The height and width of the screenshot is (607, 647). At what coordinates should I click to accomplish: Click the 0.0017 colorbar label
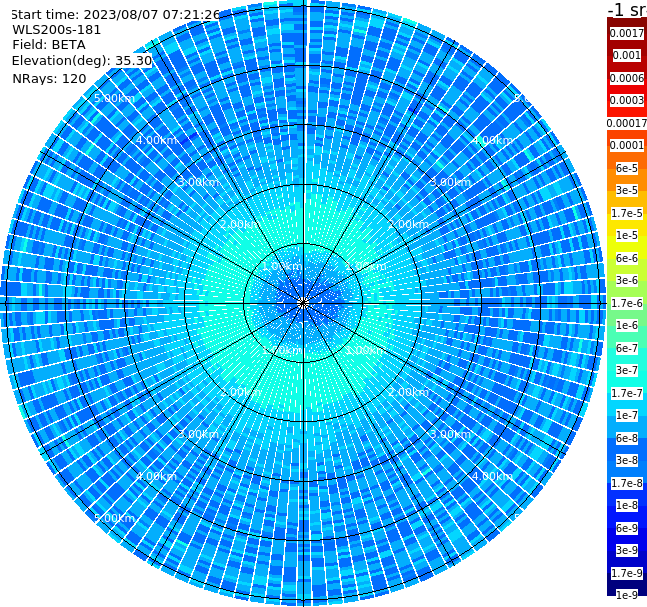[627, 33]
